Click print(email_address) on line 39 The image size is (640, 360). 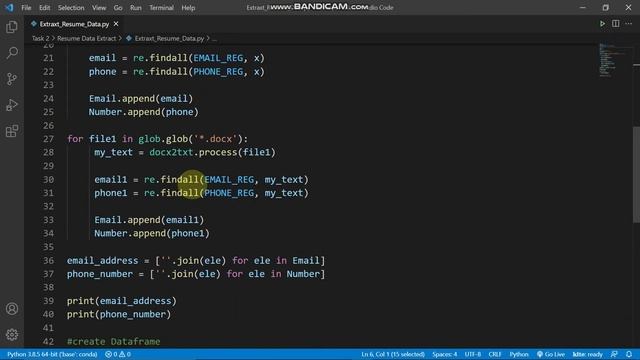coord(122,301)
